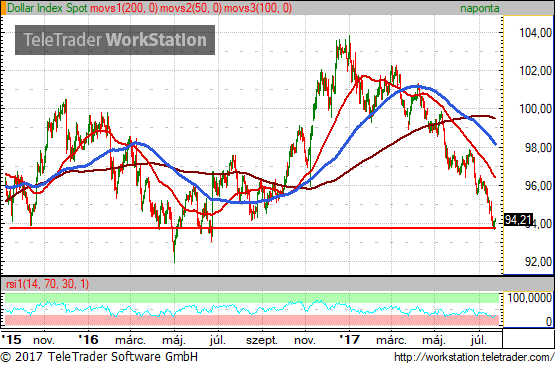Click the 'Dollar Index Spot' chart title
This screenshot has height=366, width=555.
point(47,8)
